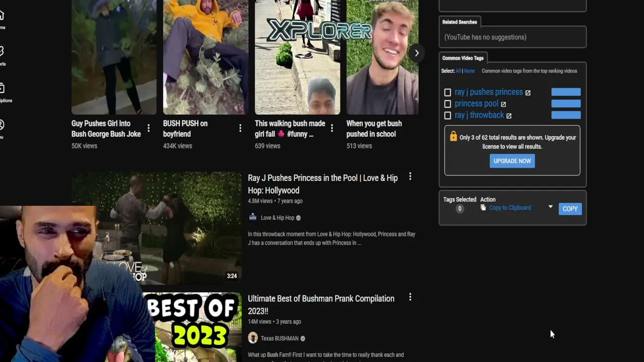Click the "14M views • 3 years ago" text
The image size is (644, 362).
pyautogui.click(x=274, y=322)
